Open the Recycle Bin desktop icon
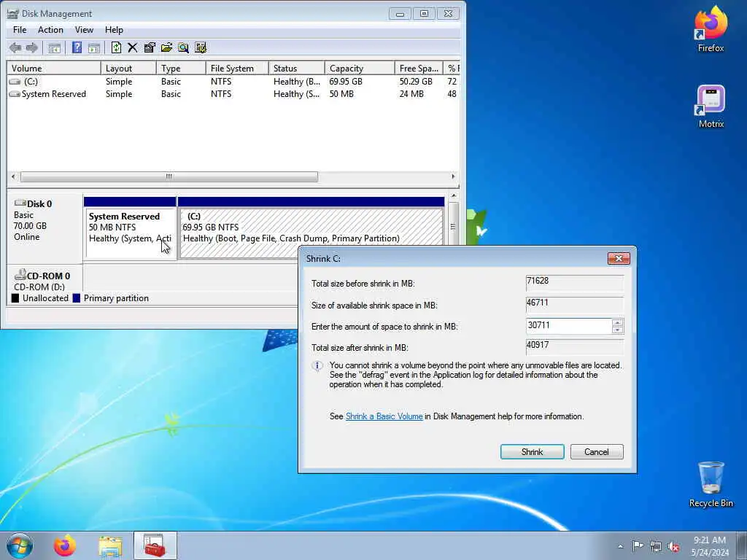 point(711,485)
